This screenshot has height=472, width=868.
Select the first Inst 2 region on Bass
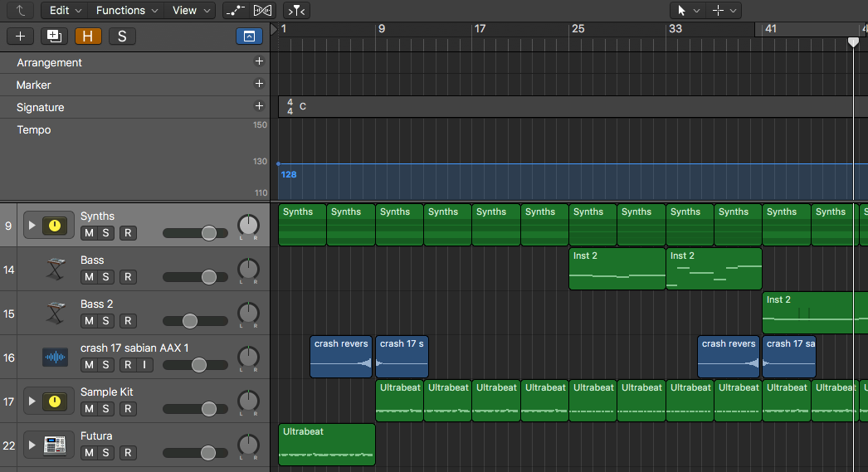tap(617, 269)
